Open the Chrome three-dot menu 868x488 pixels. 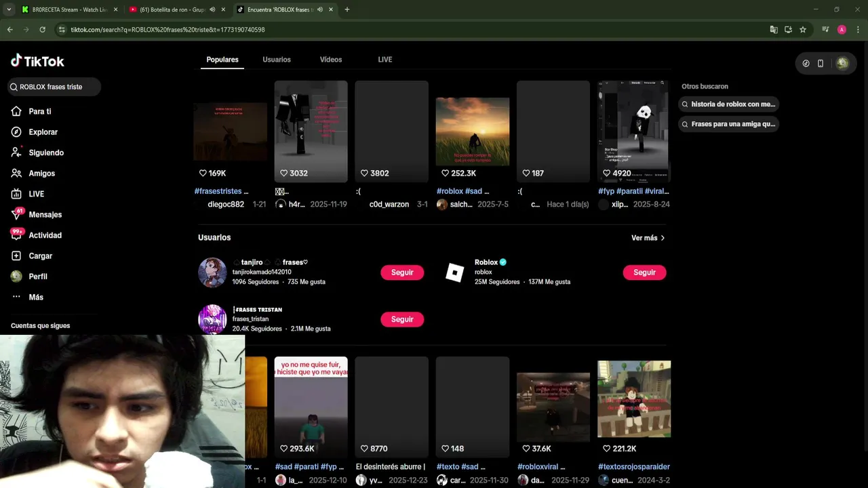click(x=858, y=30)
